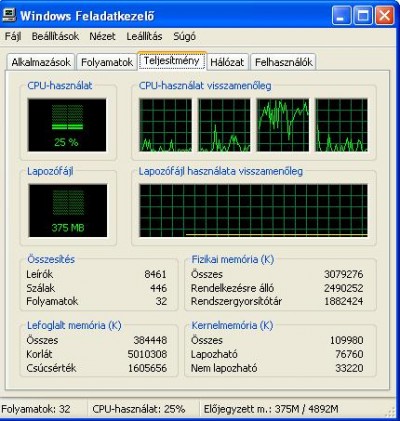Image resolution: width=400 pixels, height=421 pixels.
Task: Click the Kernelmemória (K) group label
Action: click(x=232, y=325)
